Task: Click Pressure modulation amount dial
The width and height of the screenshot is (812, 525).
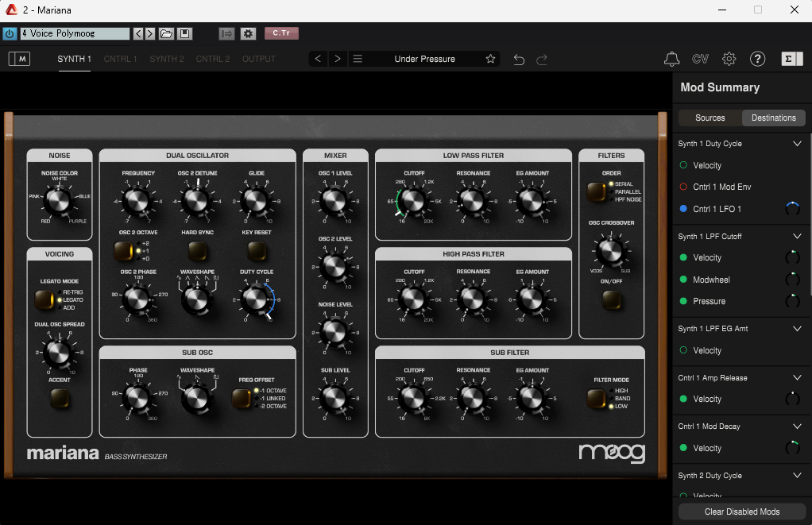Action: point(792,301)
